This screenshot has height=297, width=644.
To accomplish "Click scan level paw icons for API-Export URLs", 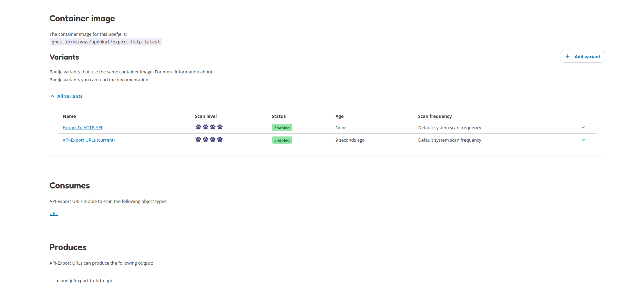I will pos(209,140).
